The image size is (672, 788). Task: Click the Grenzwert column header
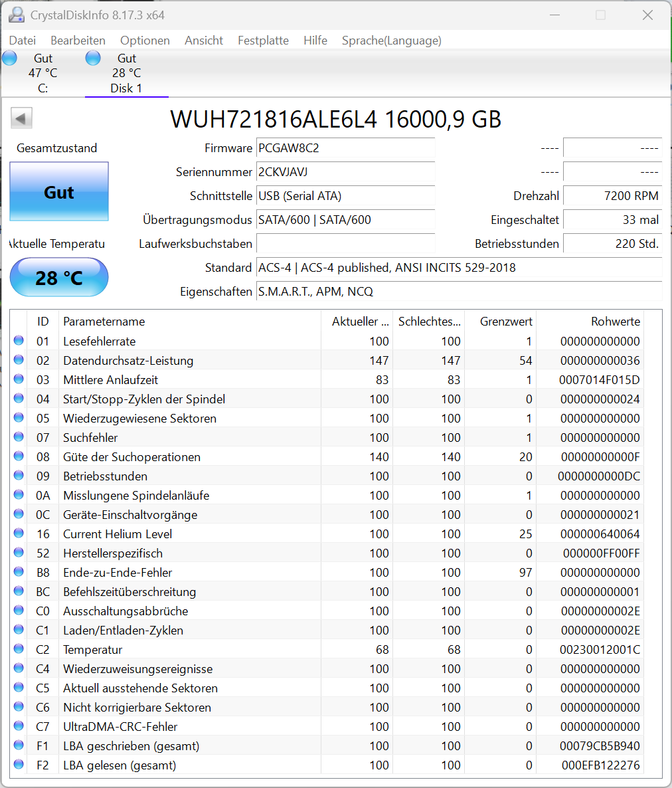(500, 322)
